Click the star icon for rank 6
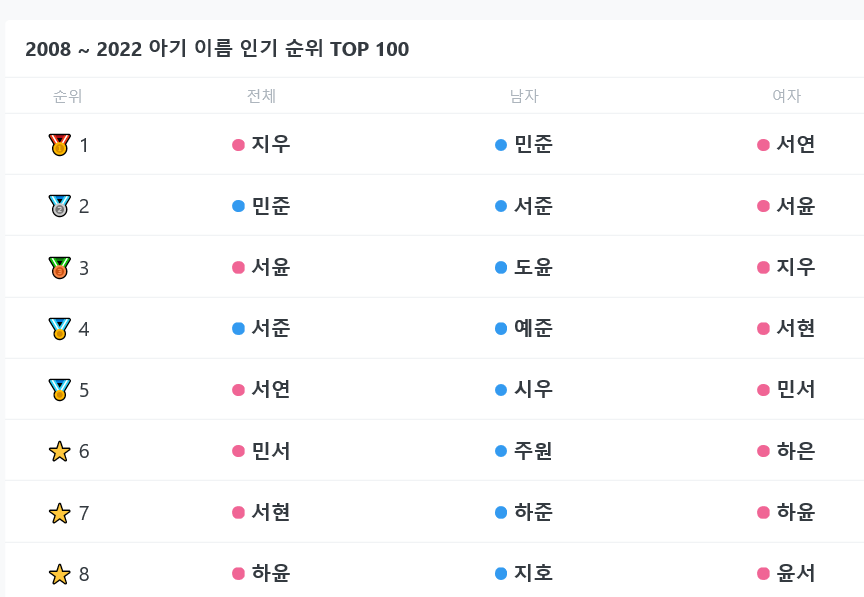The height and width of the screenshot is (597, 864). coord(60,451)
